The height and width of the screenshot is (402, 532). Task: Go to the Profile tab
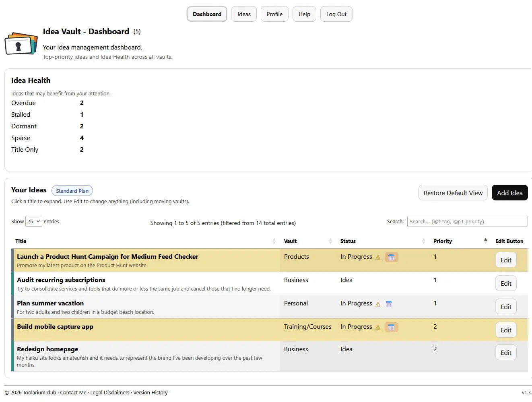[274, 14]
